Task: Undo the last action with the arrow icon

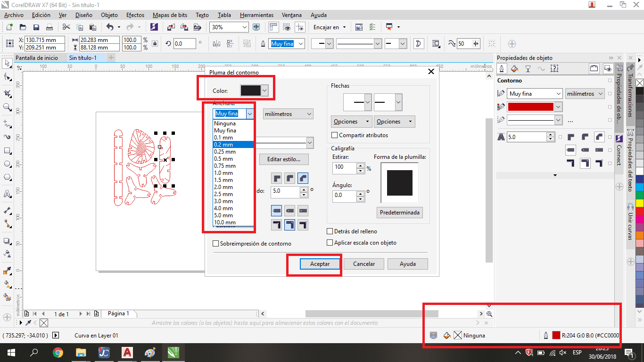Action: pos(110,27)
